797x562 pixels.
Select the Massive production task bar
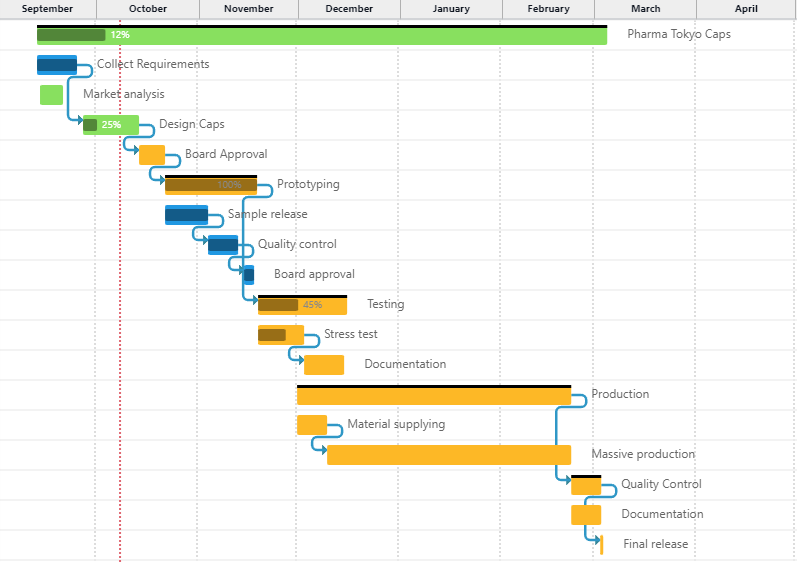449,455
